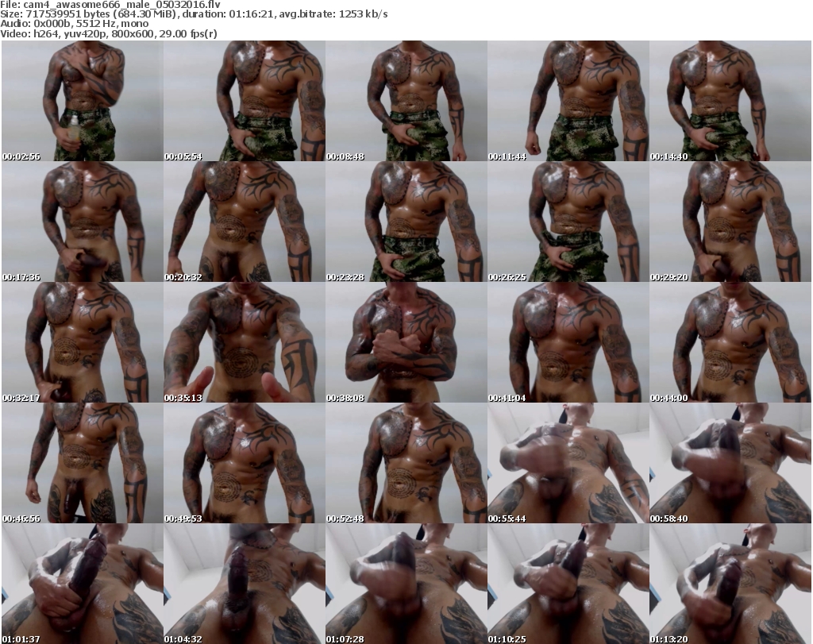
Task: Pick the thumbnail stamped 00:17:36
Action: [x=83, y=222]
